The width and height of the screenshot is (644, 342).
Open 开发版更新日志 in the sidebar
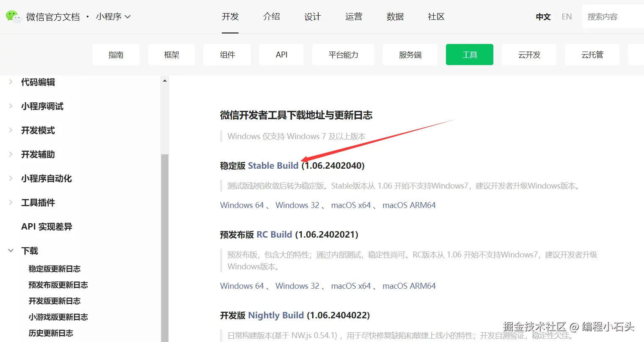(x=55, y=301)
